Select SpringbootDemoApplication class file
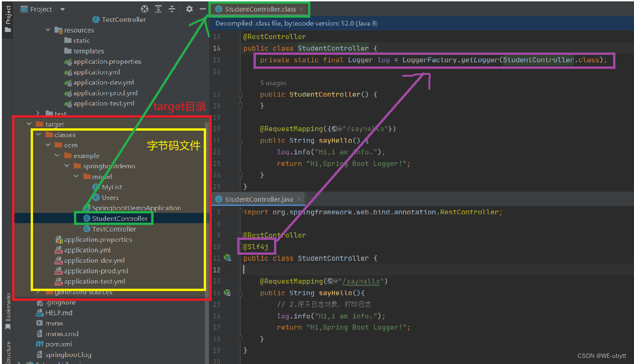 tap(132, 208)
